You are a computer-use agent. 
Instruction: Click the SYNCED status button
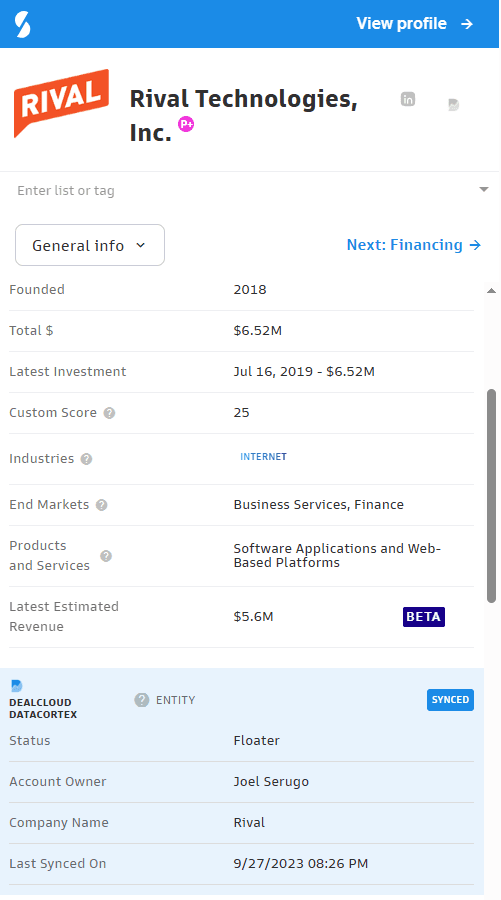tap(450, 700)
